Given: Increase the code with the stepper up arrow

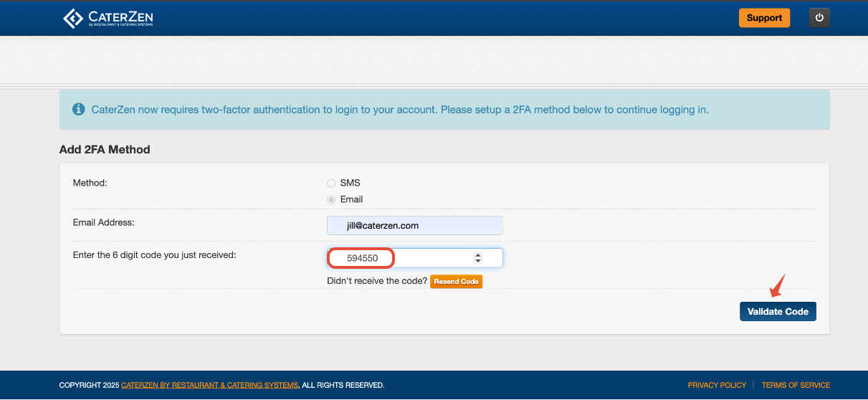Looking at the screenshot, I should coord(478,254).
